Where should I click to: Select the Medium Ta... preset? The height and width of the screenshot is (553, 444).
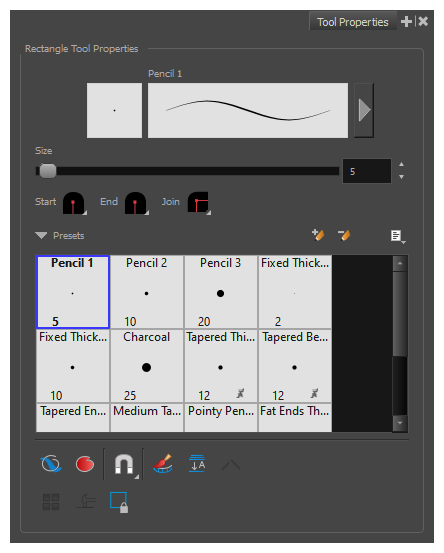pyautogui.click(x=147, y=418)
